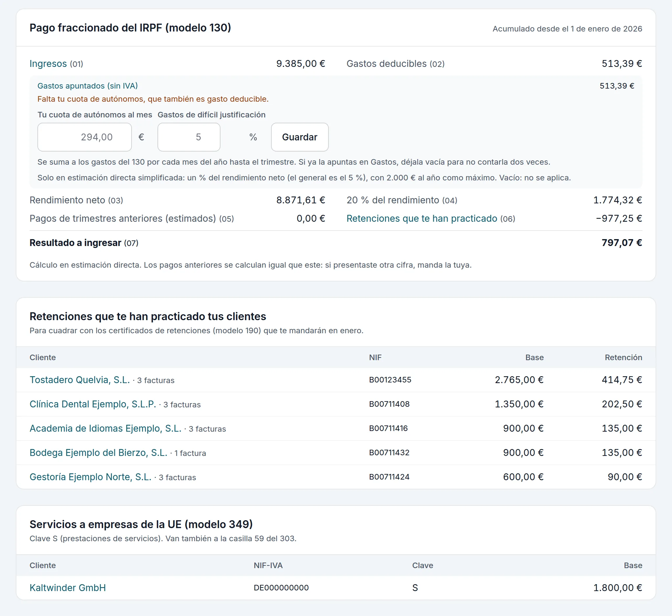Image resolution: width=672 pixels, height=616 pixels.
Task: Click the Guardar button
Action: [x=300, y=137]
